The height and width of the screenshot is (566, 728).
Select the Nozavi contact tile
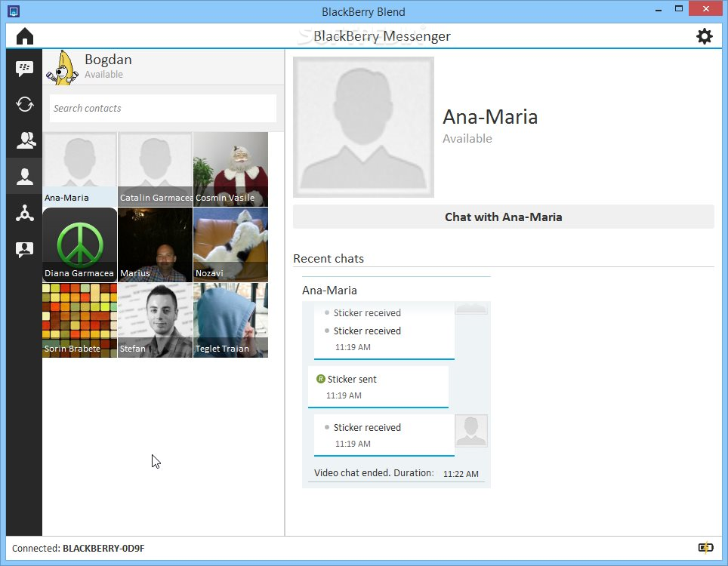point(231,245)
